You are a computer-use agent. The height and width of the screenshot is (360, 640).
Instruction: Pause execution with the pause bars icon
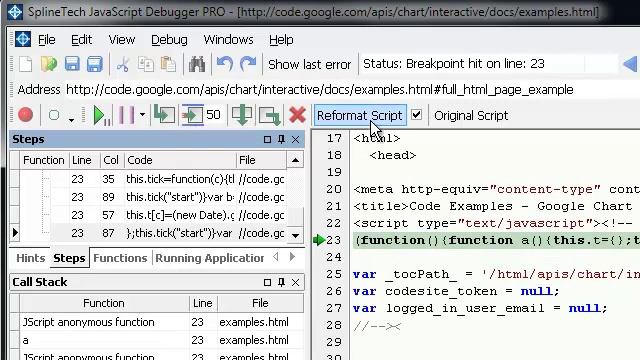pyautogui.click(x=127, y=115)
